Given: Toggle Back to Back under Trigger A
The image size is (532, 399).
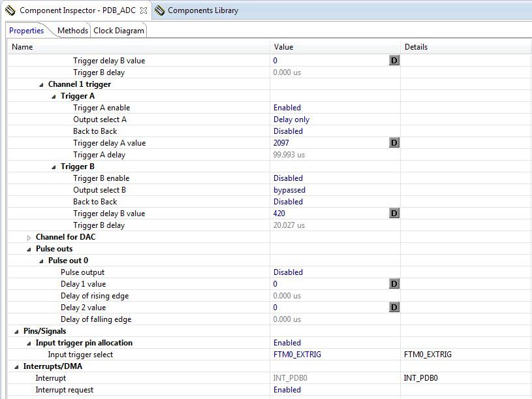Looking at the screenshot, I should [288, 131].
